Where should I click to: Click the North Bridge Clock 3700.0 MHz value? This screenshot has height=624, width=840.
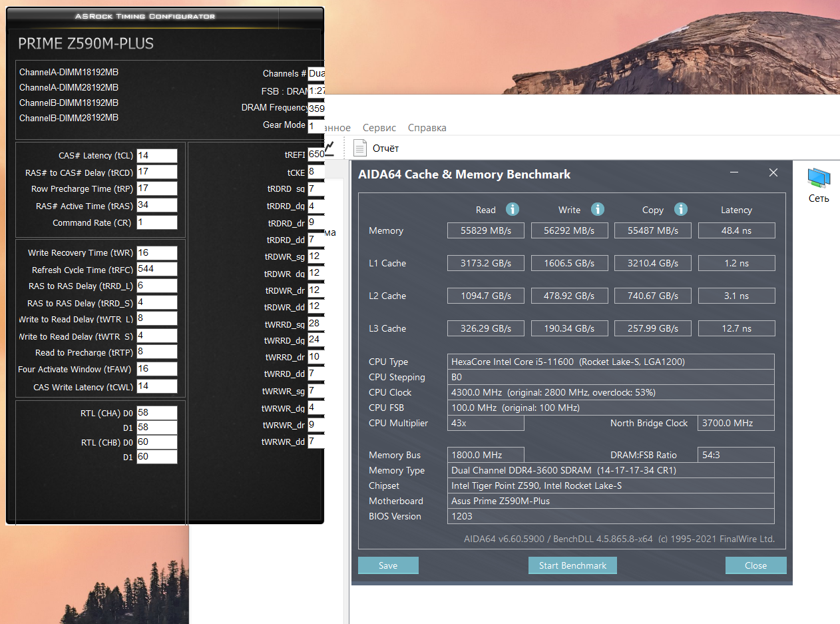tap(736, 423)
